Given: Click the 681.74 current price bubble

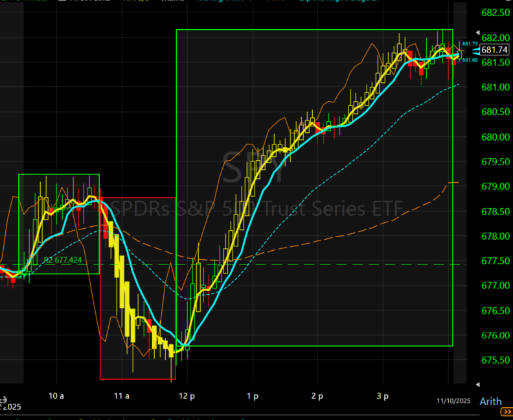Looking at the screenshot, I should click(494, 50).
